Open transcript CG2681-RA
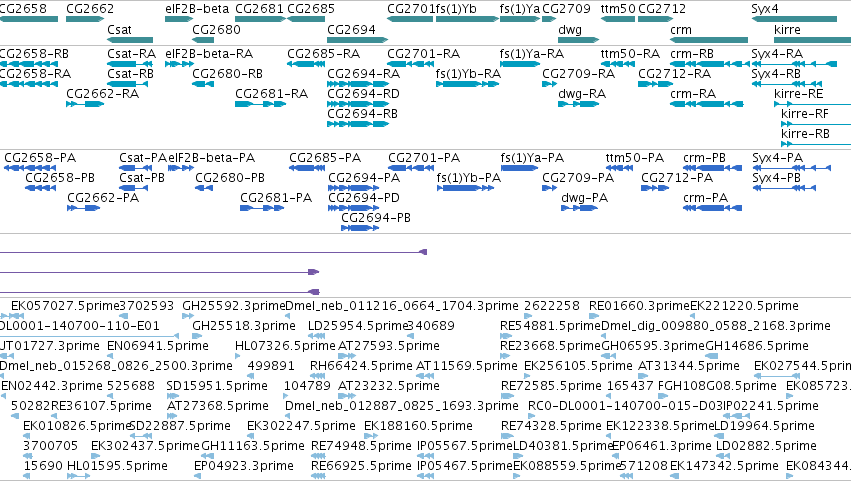 261,104
